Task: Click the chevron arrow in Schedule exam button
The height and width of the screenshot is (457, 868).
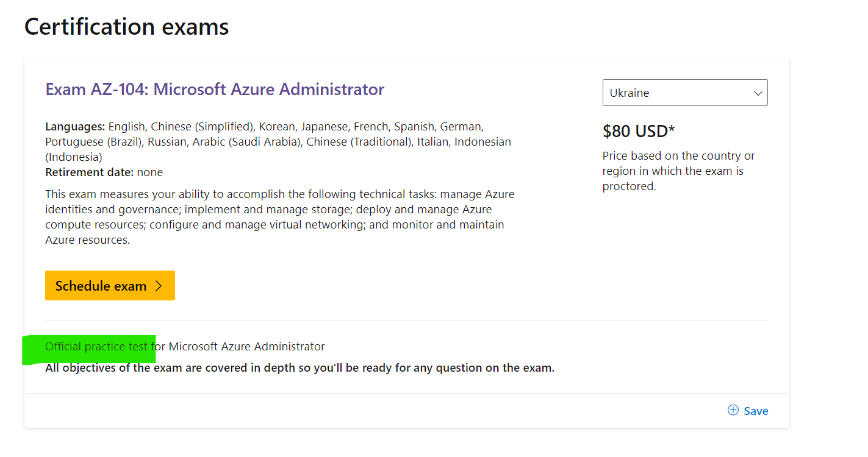Action: click(x=159, y=286)
